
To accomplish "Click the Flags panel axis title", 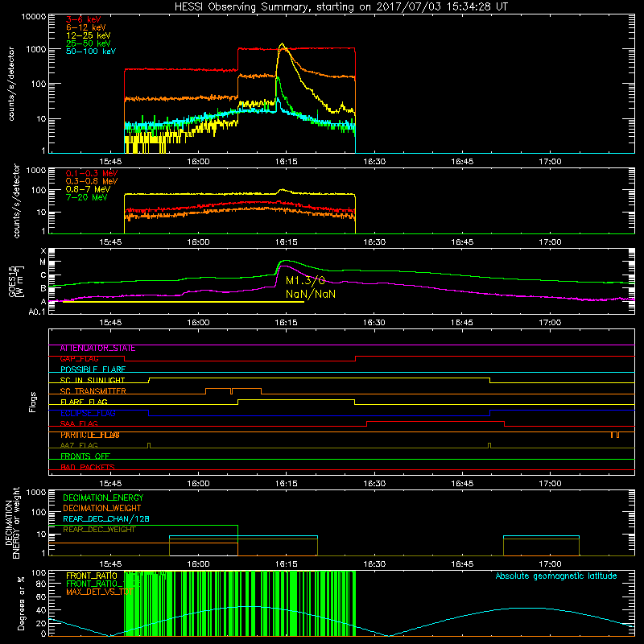I will pos(33,402).
